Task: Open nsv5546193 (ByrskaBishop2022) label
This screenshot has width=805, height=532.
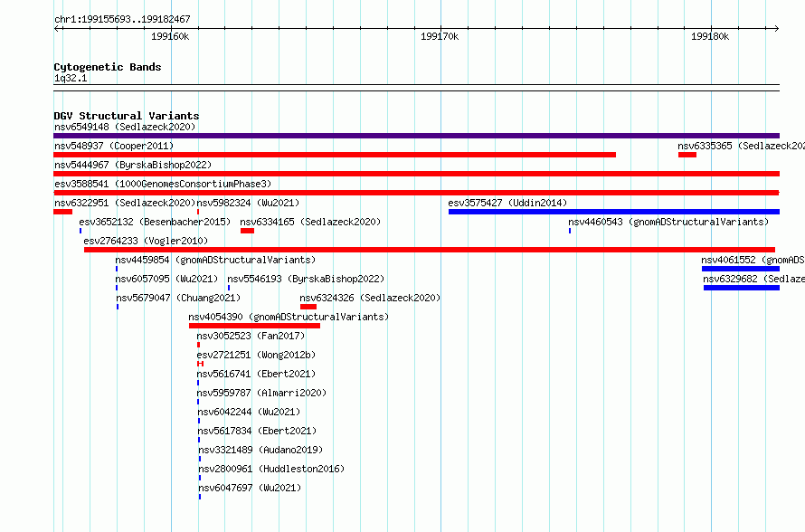Action: 306,279
